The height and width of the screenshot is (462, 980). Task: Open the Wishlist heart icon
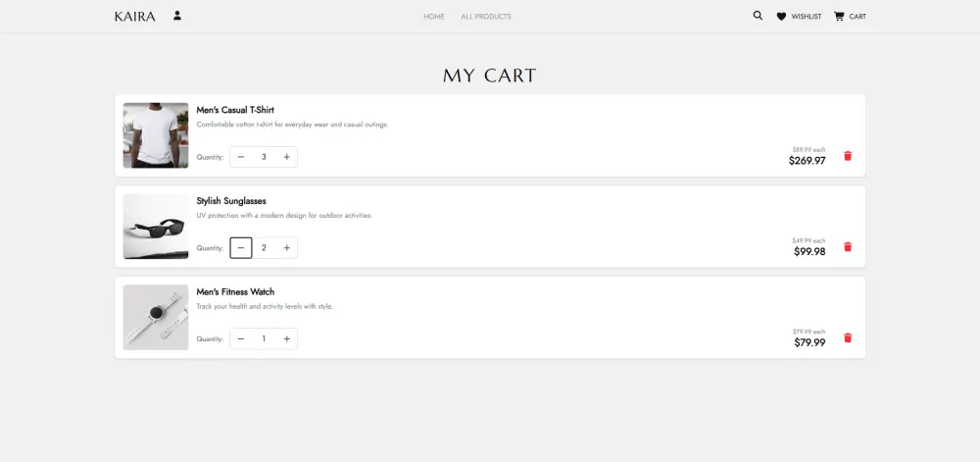pyautogui.click(x=781, y=17)
